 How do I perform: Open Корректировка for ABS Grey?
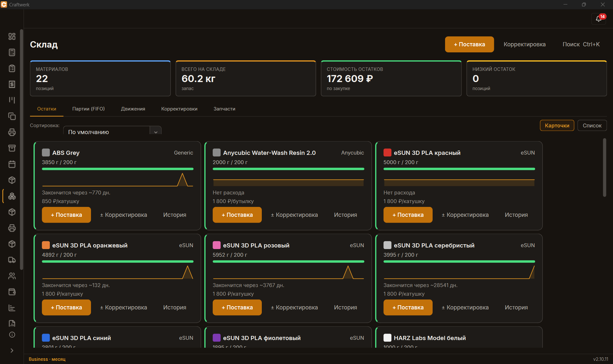124,215
